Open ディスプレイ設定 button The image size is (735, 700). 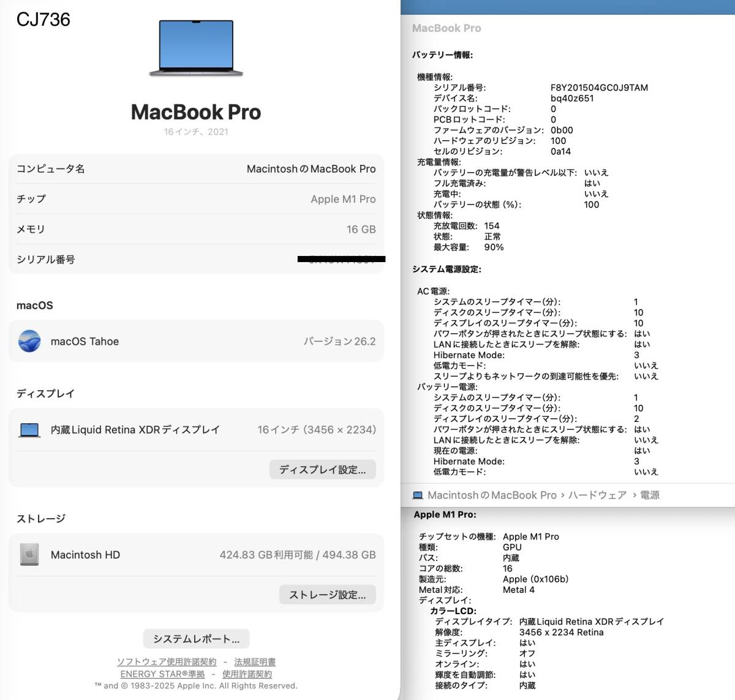tap(323, 470)
